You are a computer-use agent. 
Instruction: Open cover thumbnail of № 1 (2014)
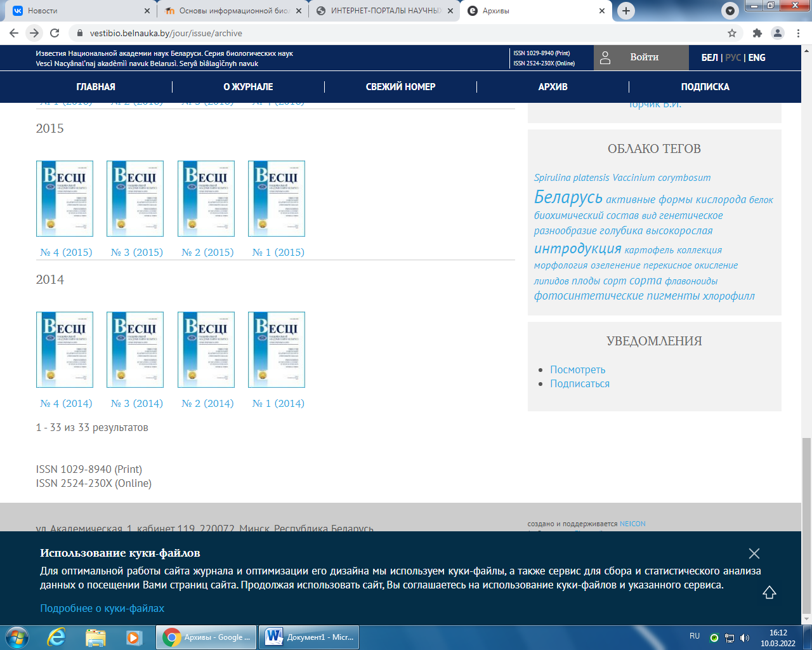pyautogui.click(x=277, y=350)
